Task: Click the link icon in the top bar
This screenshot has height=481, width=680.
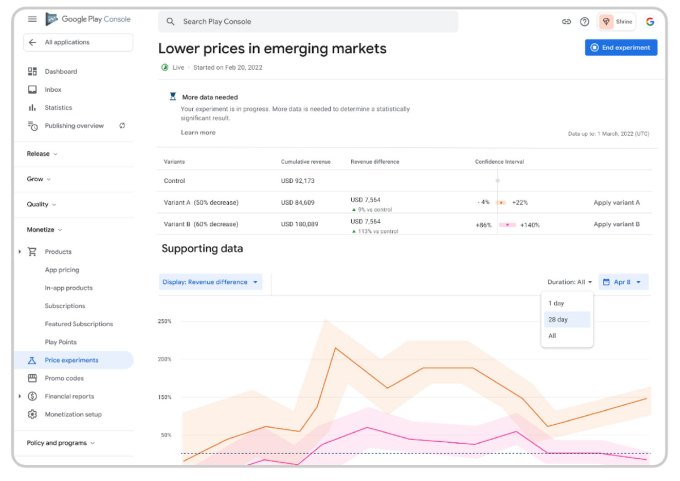Action: coord(567,21)
